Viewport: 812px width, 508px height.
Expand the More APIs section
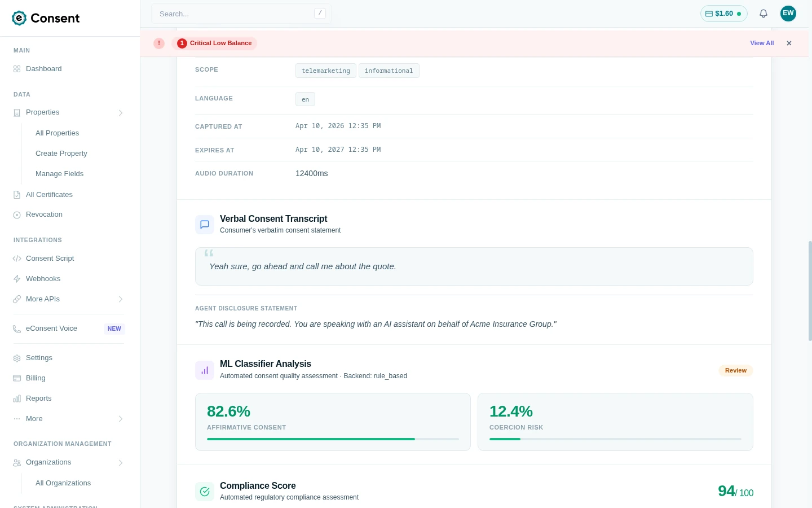click(x=121, y=299)
